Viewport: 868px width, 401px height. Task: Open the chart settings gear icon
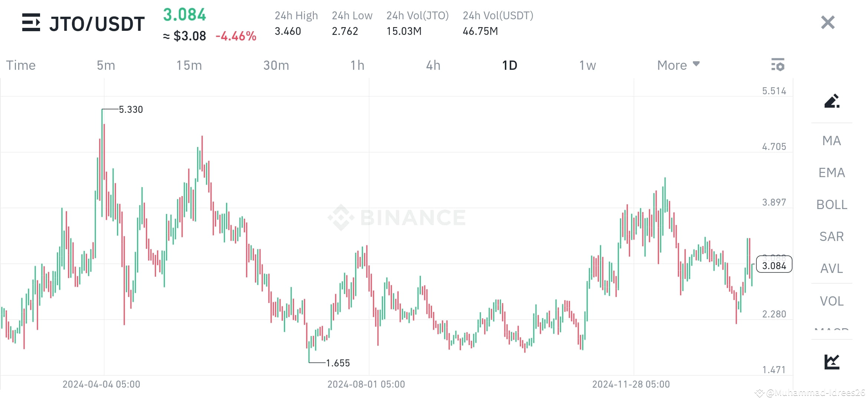tap(779, 65)
